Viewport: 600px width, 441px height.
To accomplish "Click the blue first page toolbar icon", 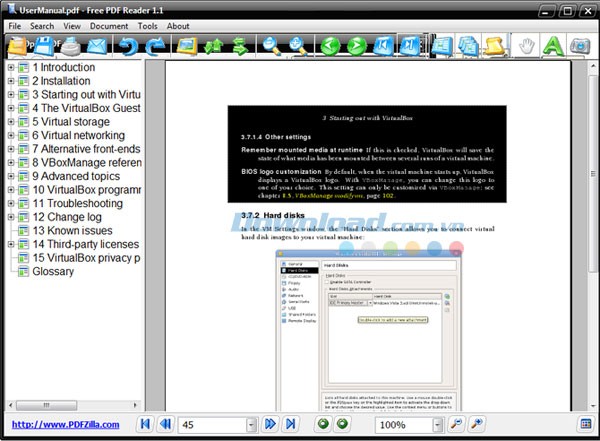I will (383, 46).
